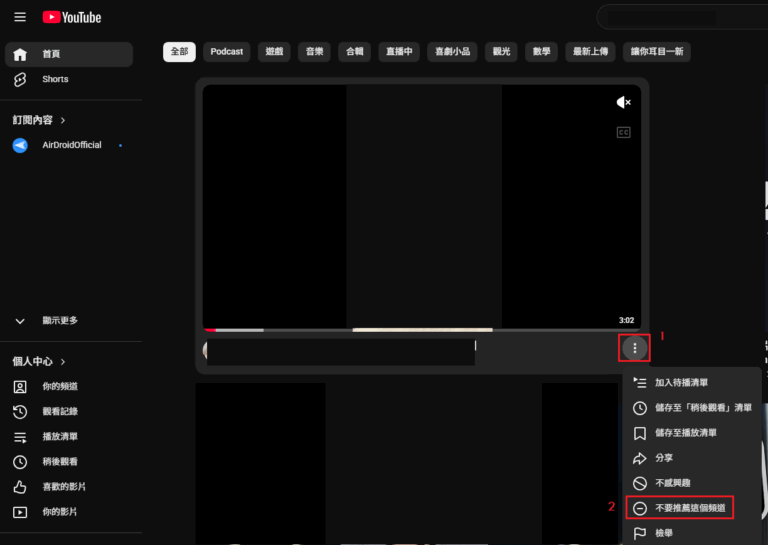Click the YouTube logo
This screenshot has height=545, width=768.
[x=72, y=17]
